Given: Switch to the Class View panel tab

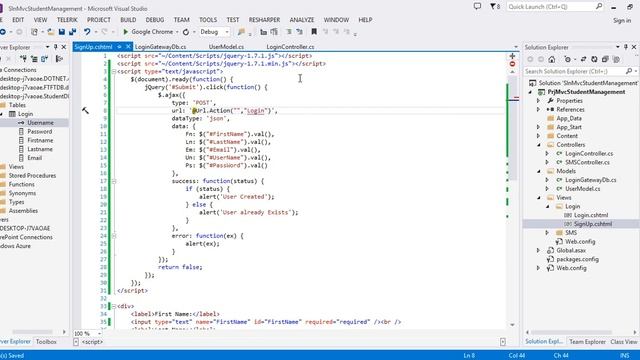Looking at the screenshot, I should coord(624,342).
